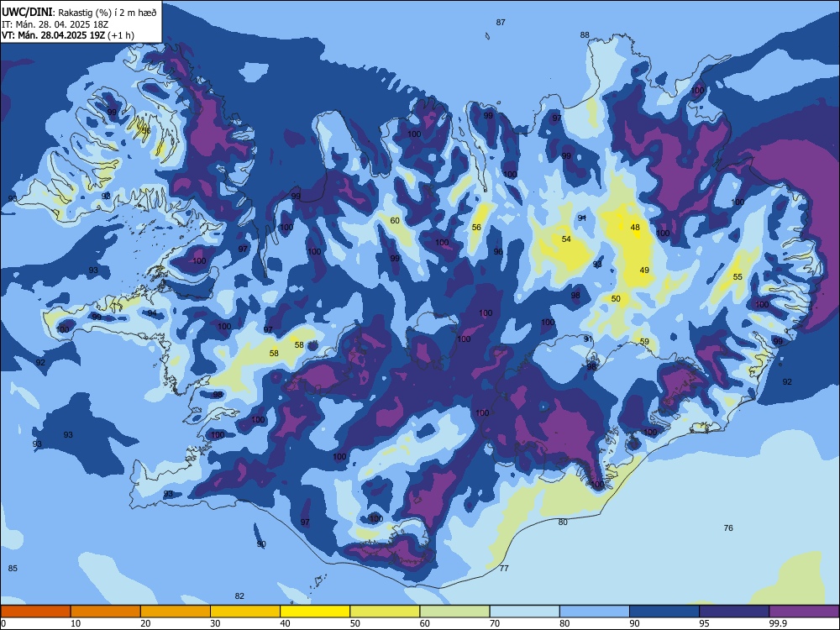840x630 pixels.
Task: Click legend tick label 95
Action: [704, 623]
